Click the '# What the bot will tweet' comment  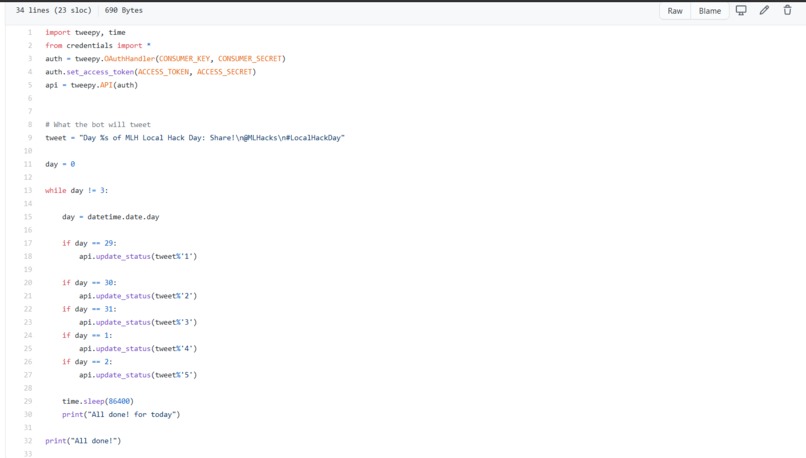98,125
